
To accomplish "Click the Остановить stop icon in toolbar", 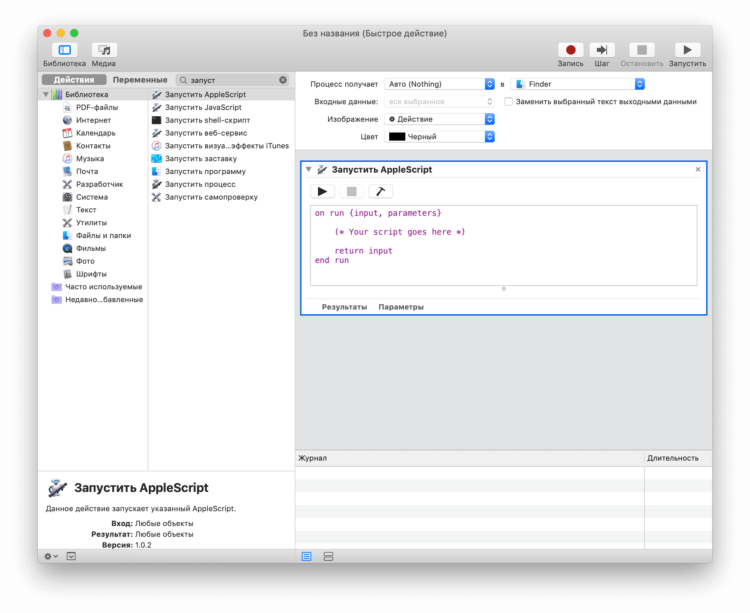I will pos(642,50).
